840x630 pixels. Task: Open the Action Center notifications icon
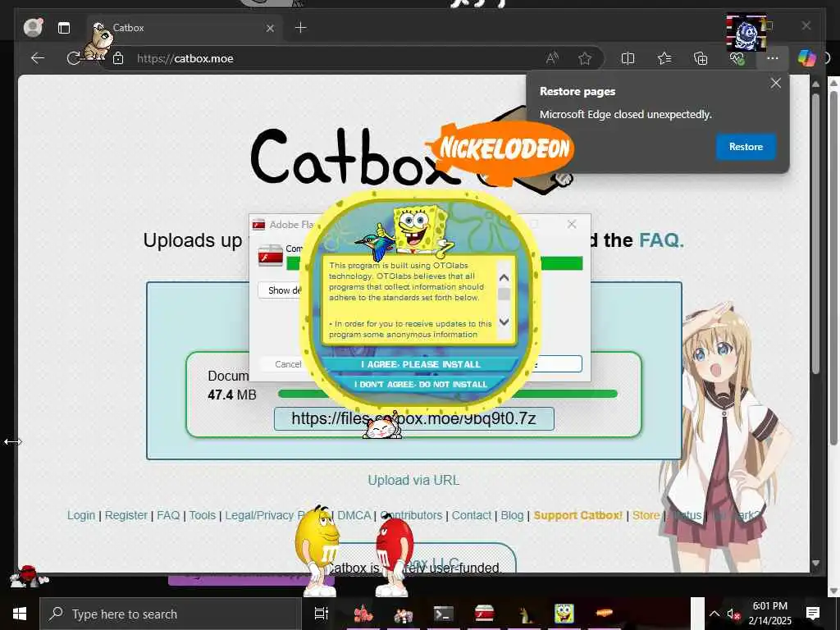pos(813,614)
